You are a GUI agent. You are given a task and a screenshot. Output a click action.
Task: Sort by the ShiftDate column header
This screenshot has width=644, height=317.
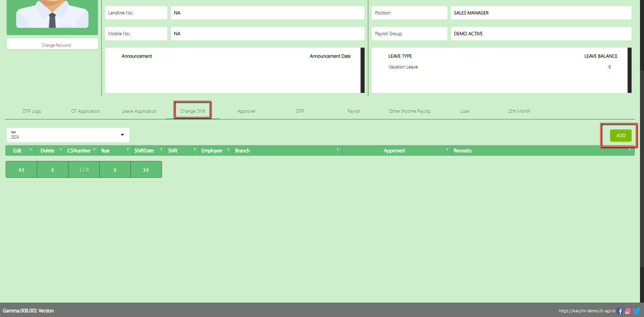(x=144, y=151)
